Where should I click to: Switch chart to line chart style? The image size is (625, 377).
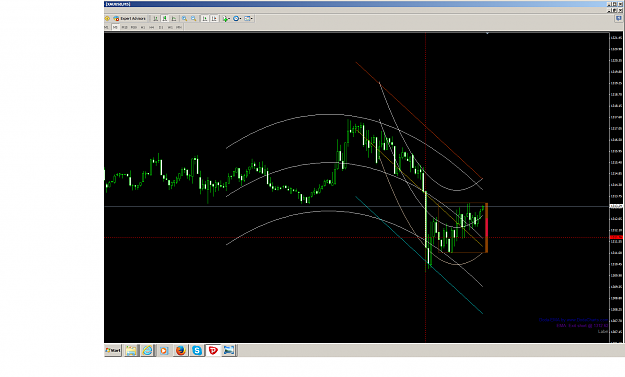tap(174, 18)
